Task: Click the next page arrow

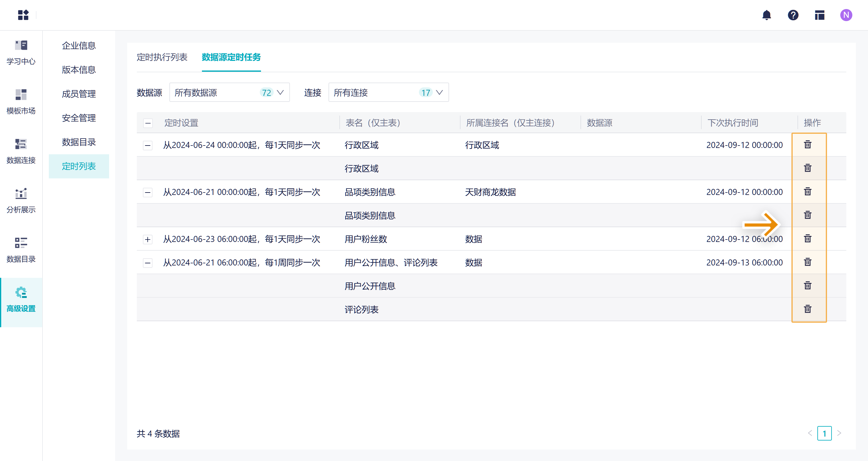Action: 839,433
